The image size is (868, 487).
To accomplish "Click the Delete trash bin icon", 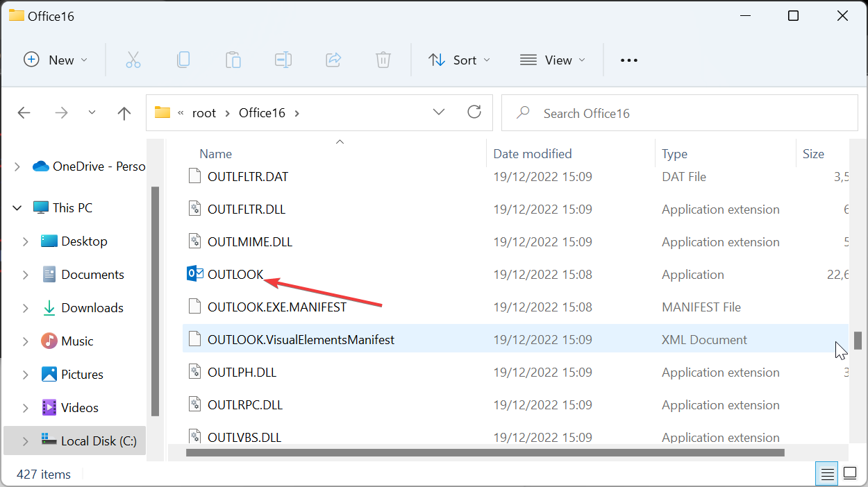I will tap(383, 60).
